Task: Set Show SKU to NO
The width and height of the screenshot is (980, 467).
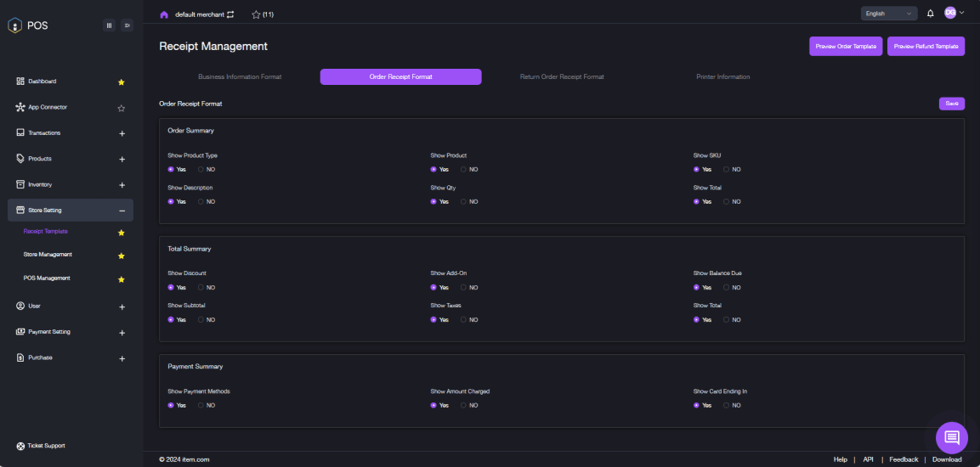Action: [727, 169]
